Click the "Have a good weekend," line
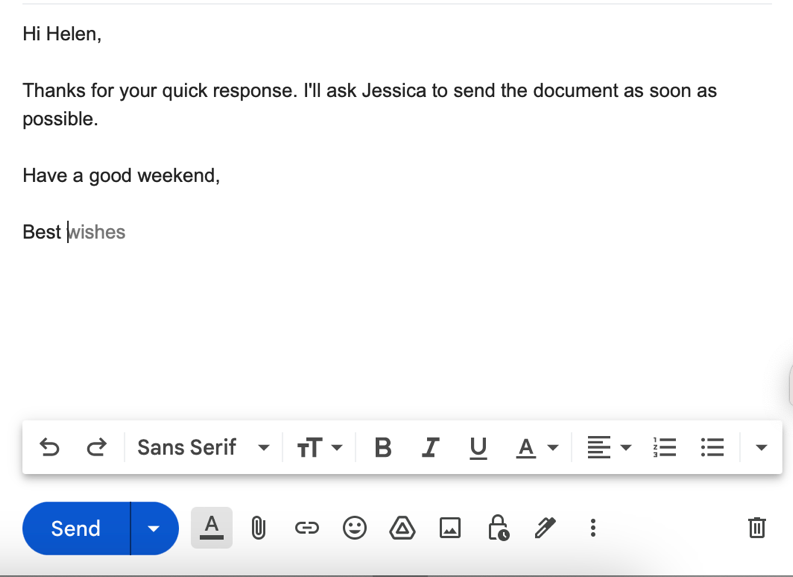793x577 pixels. click(121, 175)
